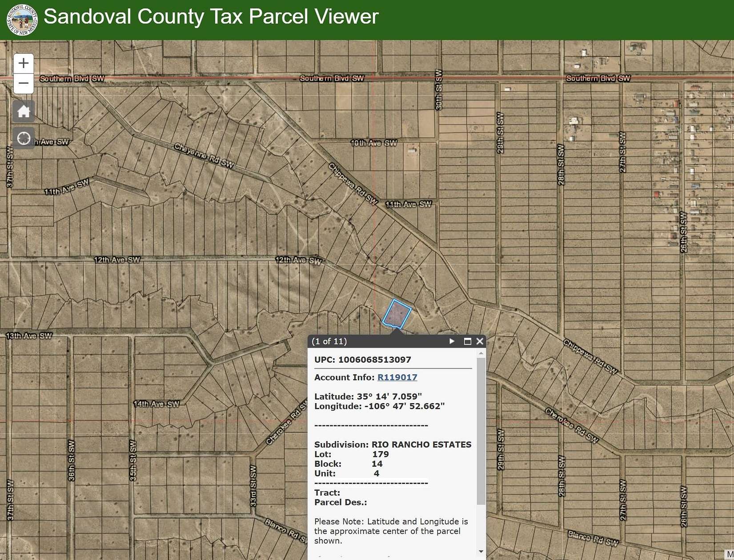Click the Zoom Out minus icon
Viewport: 734px width, 560px height.
tap(23, 83)
